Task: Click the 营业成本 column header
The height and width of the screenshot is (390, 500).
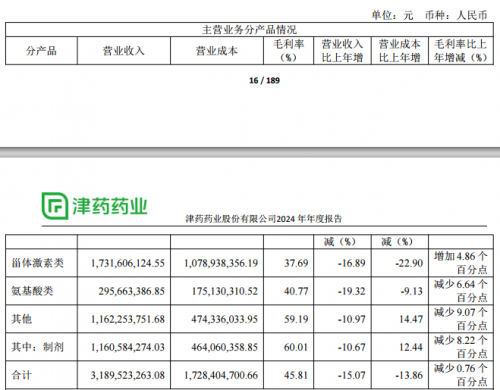Action: [x=217, y=51]
